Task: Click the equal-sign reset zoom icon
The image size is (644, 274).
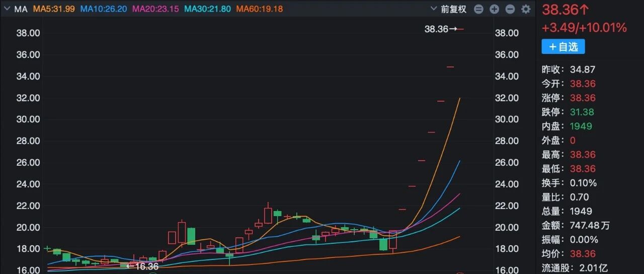Action: 478,9
